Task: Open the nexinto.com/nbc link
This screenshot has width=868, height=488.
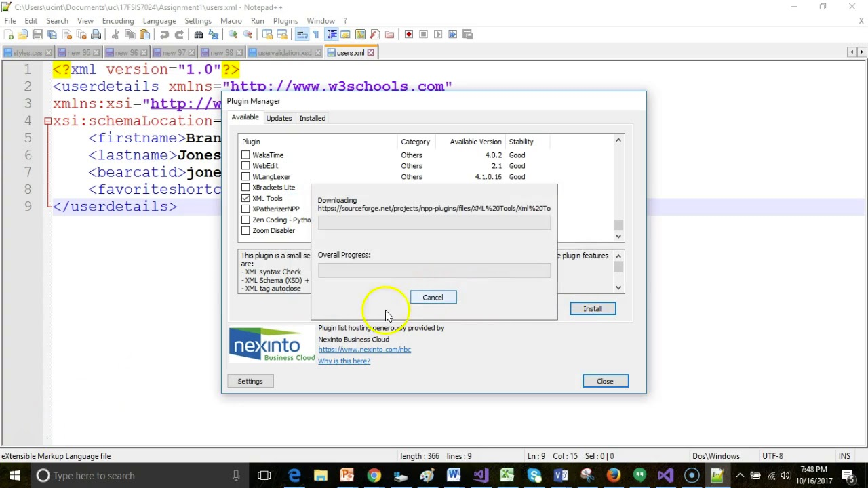Action: click(364, 350)
